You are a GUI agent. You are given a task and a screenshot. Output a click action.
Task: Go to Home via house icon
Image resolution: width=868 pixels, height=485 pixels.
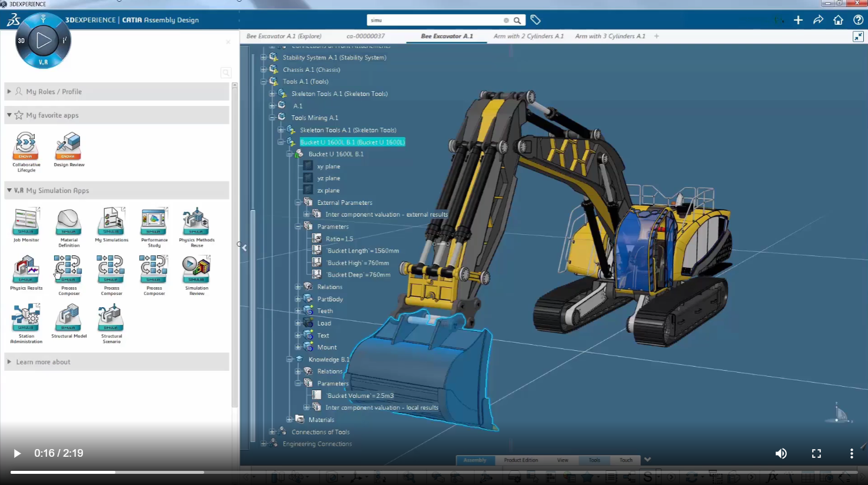coord(838,20)
